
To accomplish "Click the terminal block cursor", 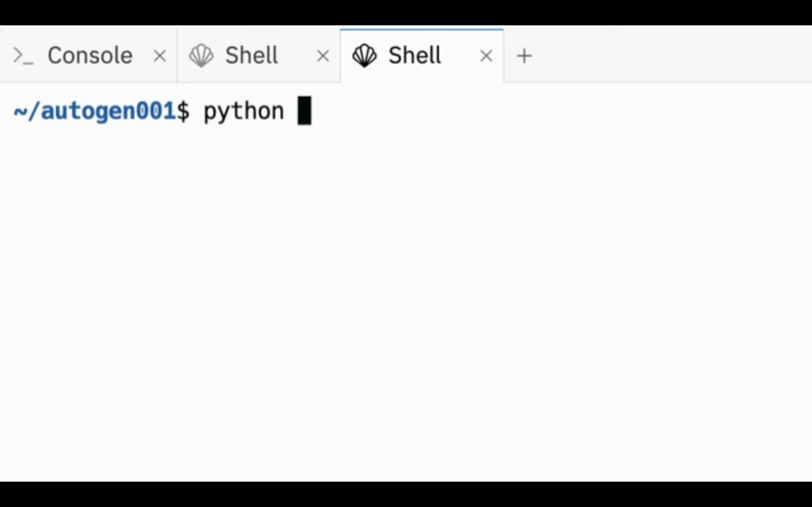I will pyautogui.click(x=304, y=111).
